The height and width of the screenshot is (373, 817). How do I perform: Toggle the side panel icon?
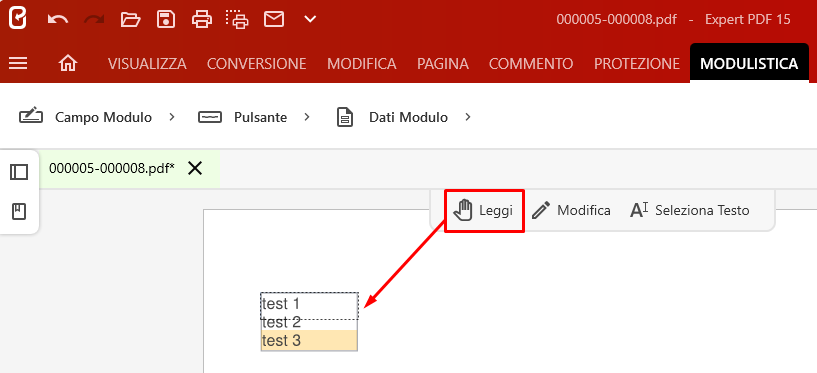click(x=19, y=172)
